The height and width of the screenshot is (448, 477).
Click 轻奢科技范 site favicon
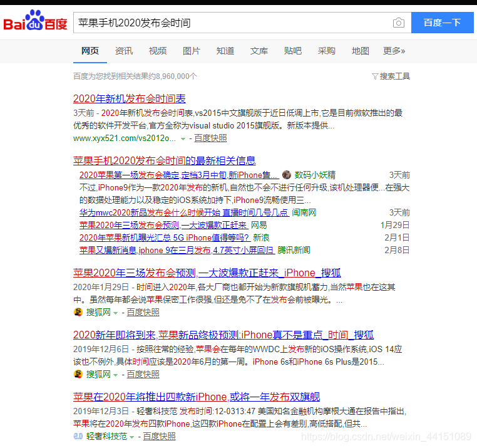[78, 436]
